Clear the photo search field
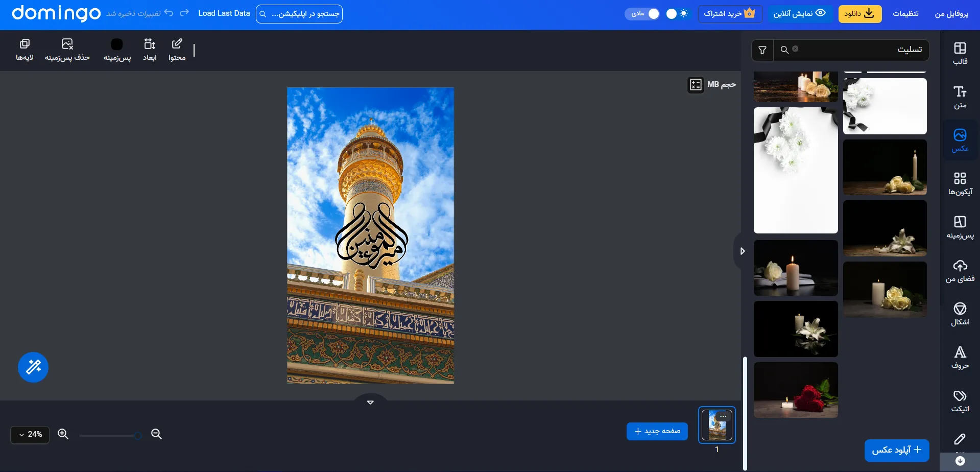Viewport: 980px width, 472px height. (795, 49)
